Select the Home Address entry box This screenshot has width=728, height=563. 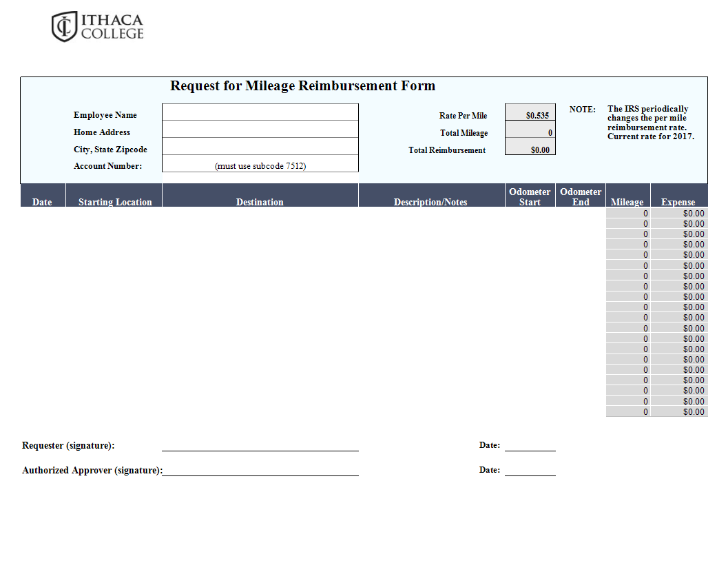(x=260, y=130)
